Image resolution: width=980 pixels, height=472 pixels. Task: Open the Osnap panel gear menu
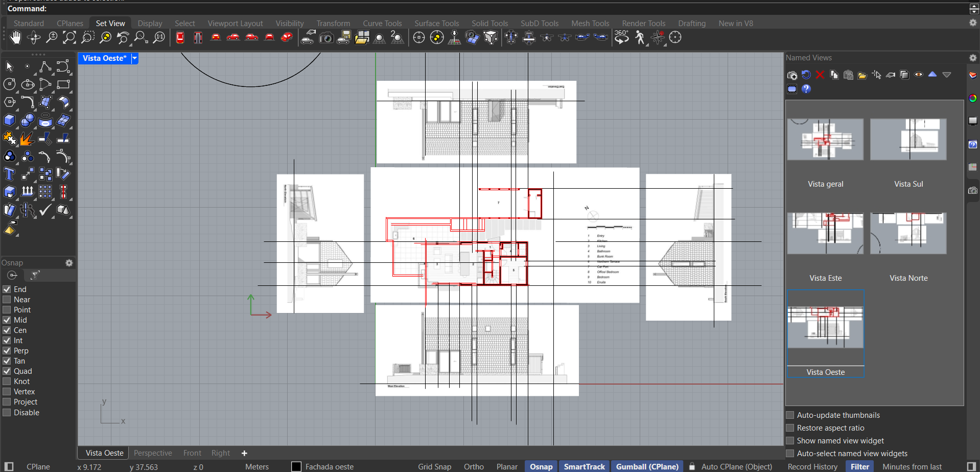(x=69, y=263)
